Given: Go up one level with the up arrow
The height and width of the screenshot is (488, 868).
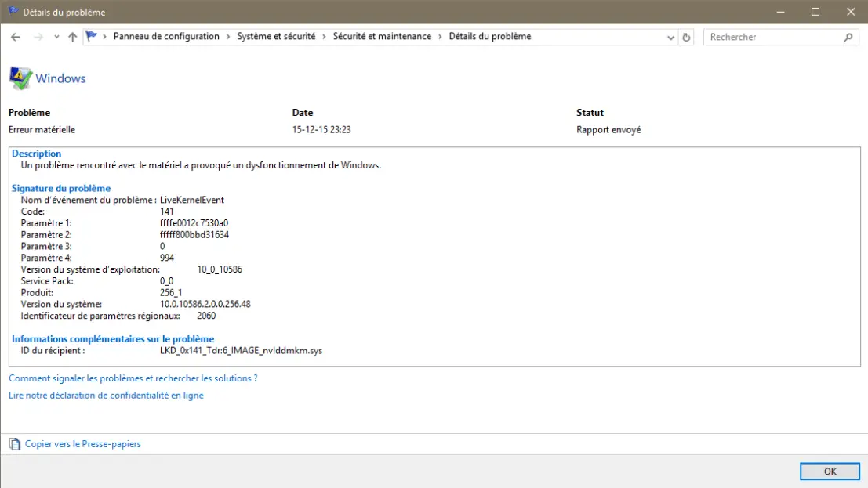Looking at the screenshot, I should pos(72,37).
